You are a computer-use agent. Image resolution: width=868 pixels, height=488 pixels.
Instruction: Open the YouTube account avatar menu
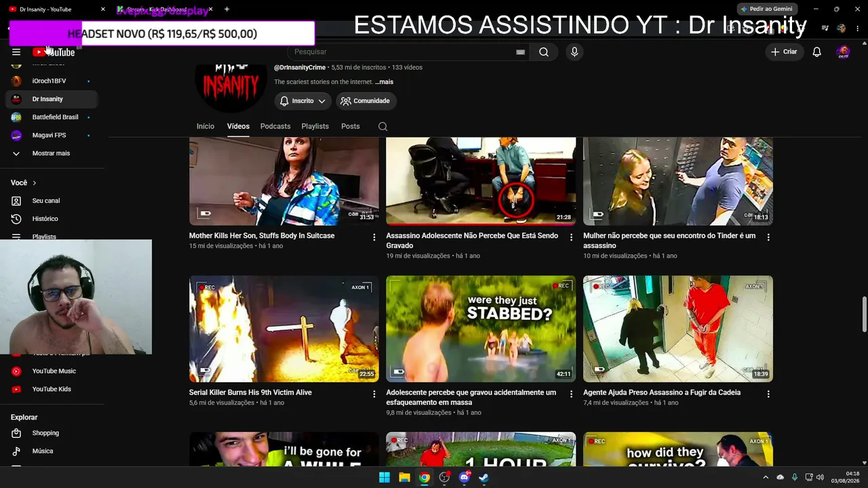pos(844,52)
